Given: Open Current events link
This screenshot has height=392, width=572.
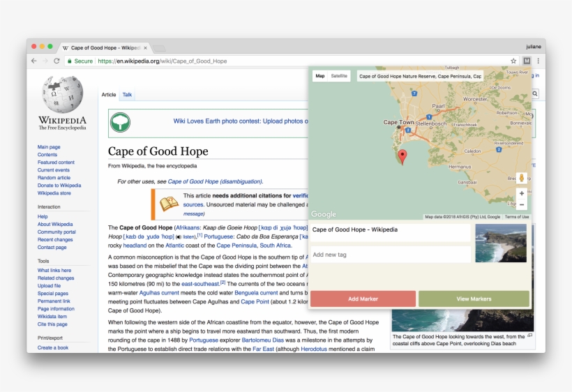Looking at the screenshot, I should pyautogui.click(x=53, y=170).
